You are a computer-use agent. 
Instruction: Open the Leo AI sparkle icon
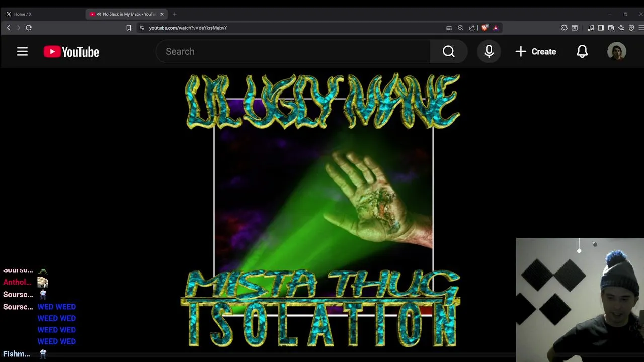(x=621, y=28)
